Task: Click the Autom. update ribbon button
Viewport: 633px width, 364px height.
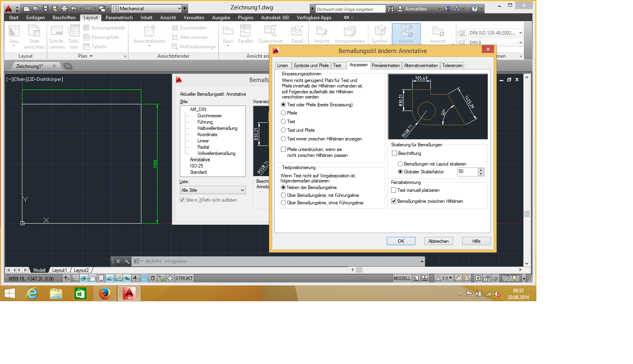Action: click(x=406, y=34)
